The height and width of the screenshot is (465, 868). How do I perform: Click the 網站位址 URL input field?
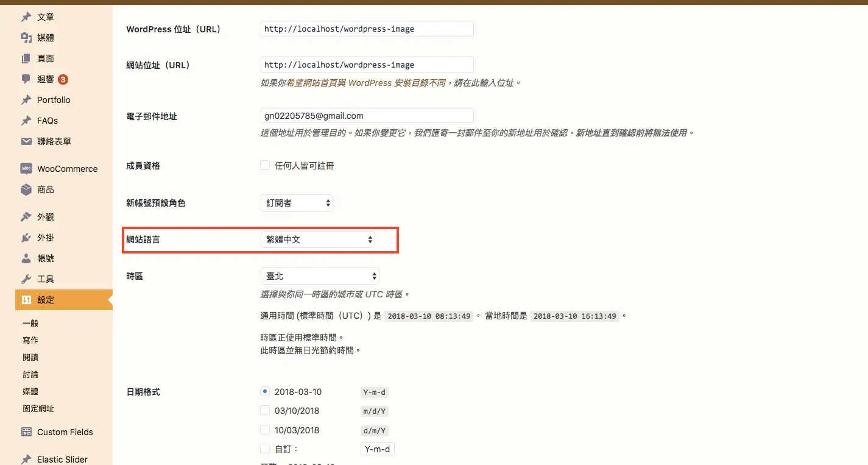click(x=367, y=65)
